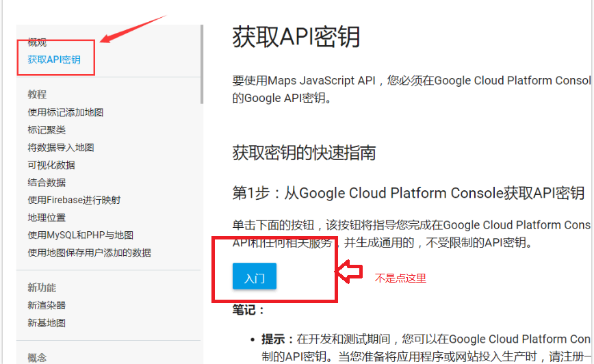Screen dimensions: 594x364
Task: Select 获取API密钥 in the sidebar
Action: point(54,60)
